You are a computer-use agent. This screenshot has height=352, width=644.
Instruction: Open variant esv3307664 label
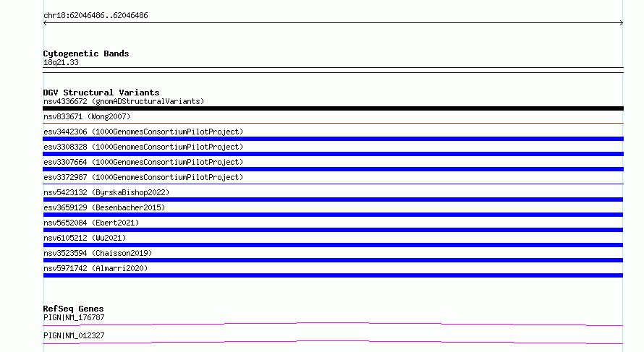click(143, 162)
